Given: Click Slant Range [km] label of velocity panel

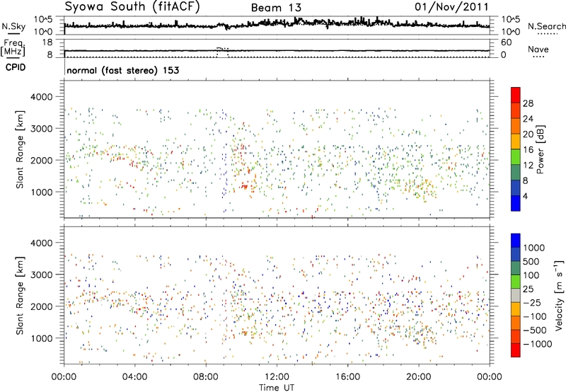Looking at the screenshot, I should [x=20, y=296].
